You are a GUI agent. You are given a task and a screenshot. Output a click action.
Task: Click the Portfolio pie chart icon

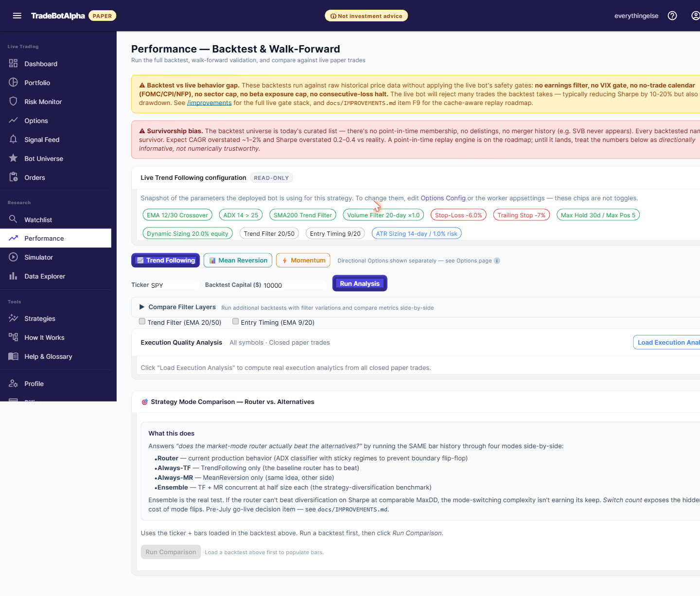pyautogui.click(x=13, y=83)
